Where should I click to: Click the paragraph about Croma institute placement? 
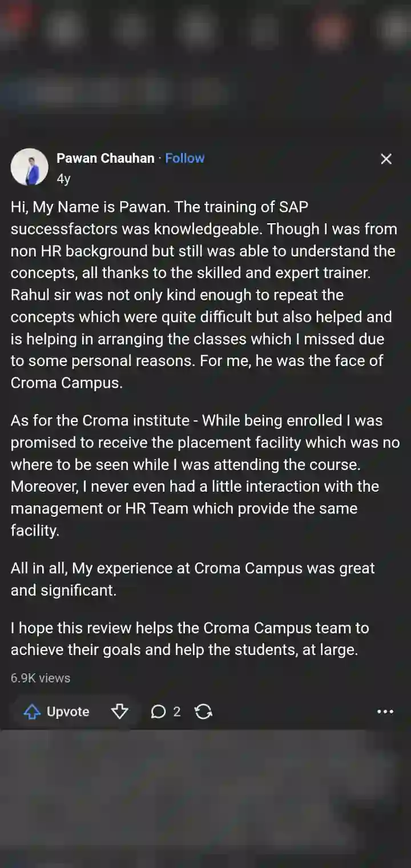pyautogui.click(x=205, y=475)
